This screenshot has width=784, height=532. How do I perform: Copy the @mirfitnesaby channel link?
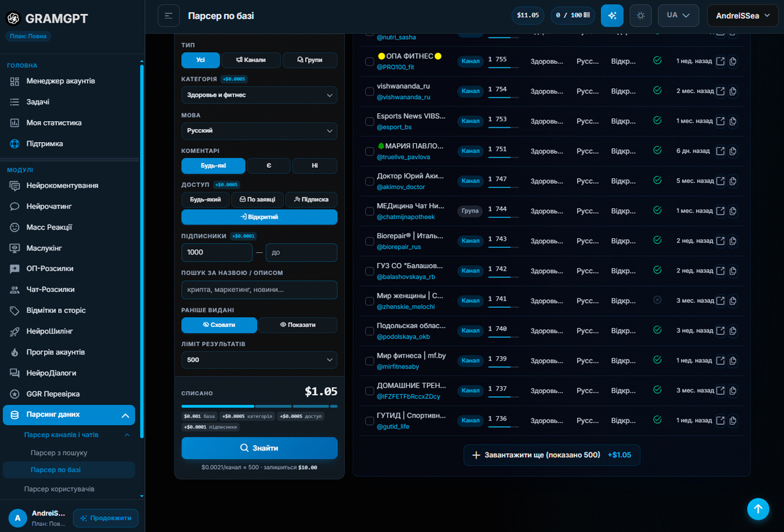(x=733, y=361)
